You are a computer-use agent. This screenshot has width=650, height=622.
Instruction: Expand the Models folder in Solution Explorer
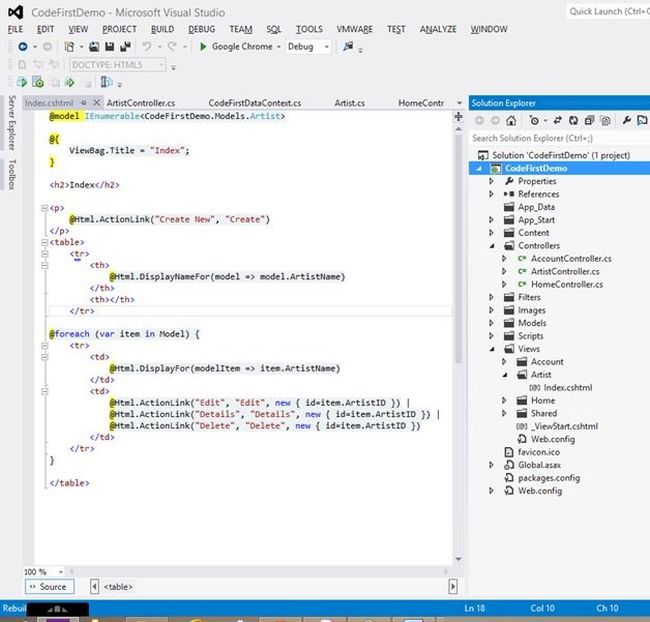[x=491, y=323]
